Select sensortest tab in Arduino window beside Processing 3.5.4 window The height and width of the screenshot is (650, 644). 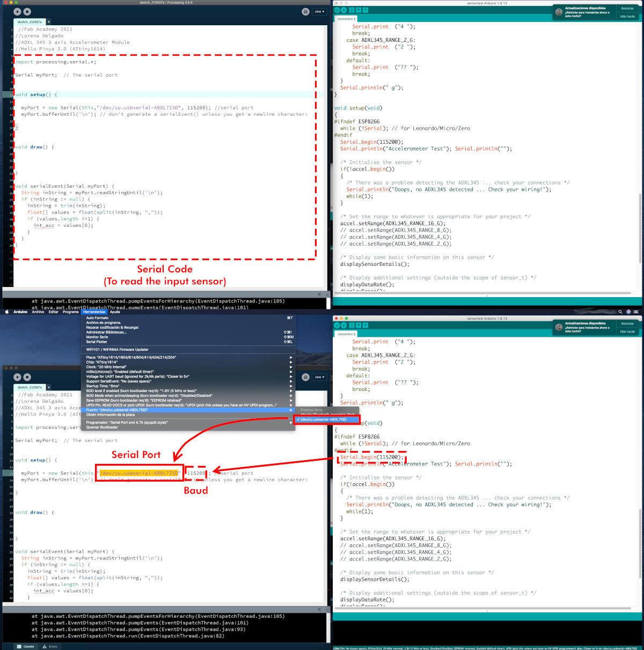pyautogui.click(x=346, y=19)
